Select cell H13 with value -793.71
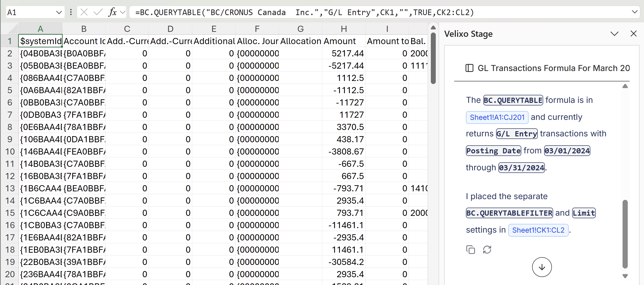Image resolution: width=644 pixels, height=285 pixels. 344,188
